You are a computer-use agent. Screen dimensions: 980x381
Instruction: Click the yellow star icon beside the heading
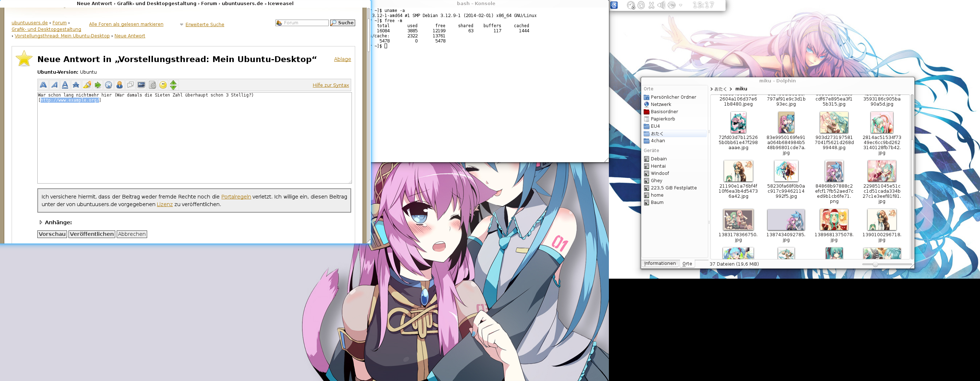(x=24, y=59)
